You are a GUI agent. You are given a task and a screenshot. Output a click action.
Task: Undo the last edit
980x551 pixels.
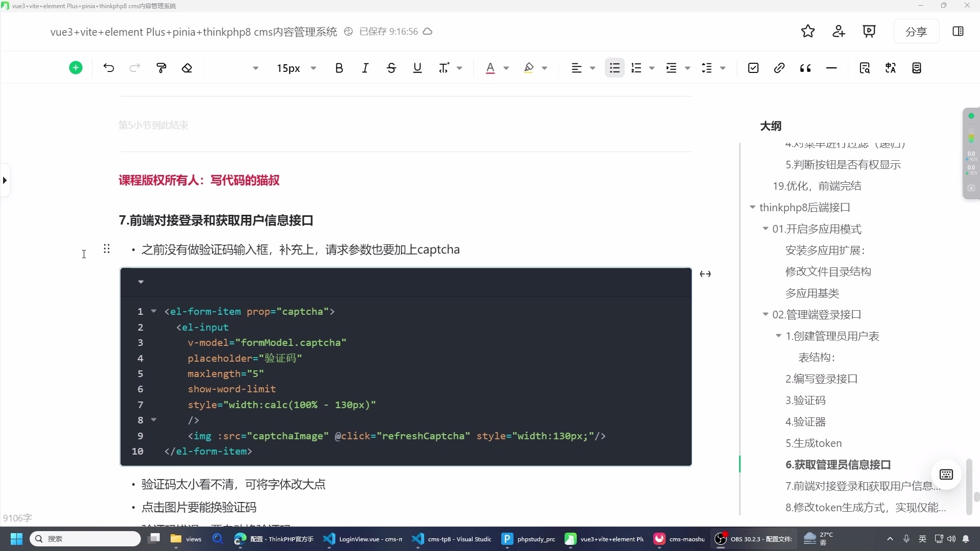(108, 68)
